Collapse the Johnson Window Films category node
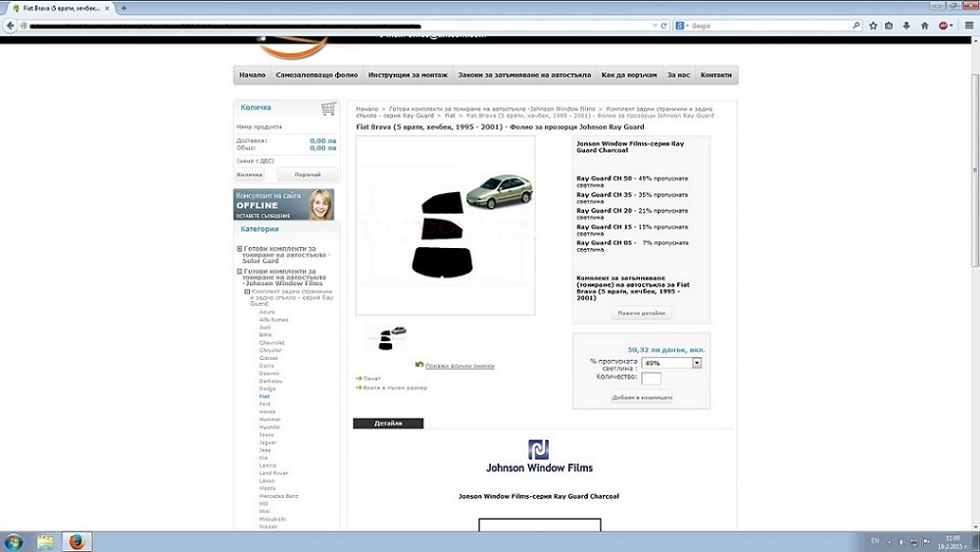The width and height of the screenshot is (980, 552). point(240,272)
